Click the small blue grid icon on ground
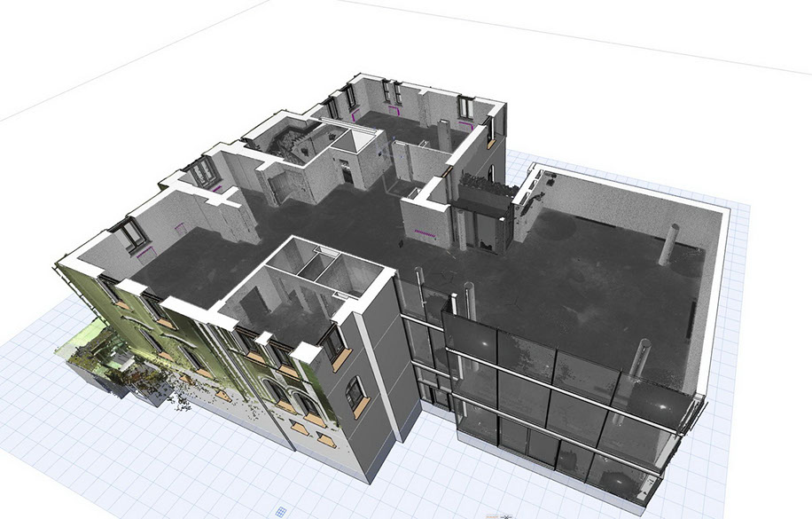Viewport: 812px width, 519px height. coord(281,512)
